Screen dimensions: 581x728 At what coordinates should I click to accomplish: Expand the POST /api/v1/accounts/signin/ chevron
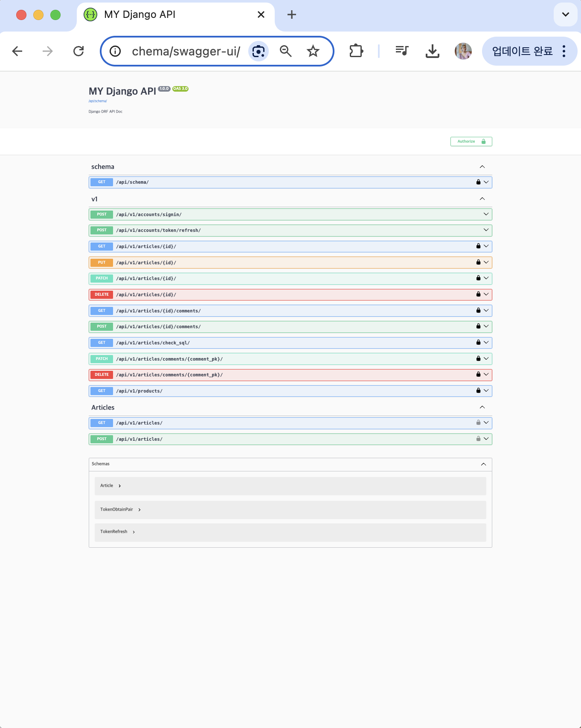[486, 214]
